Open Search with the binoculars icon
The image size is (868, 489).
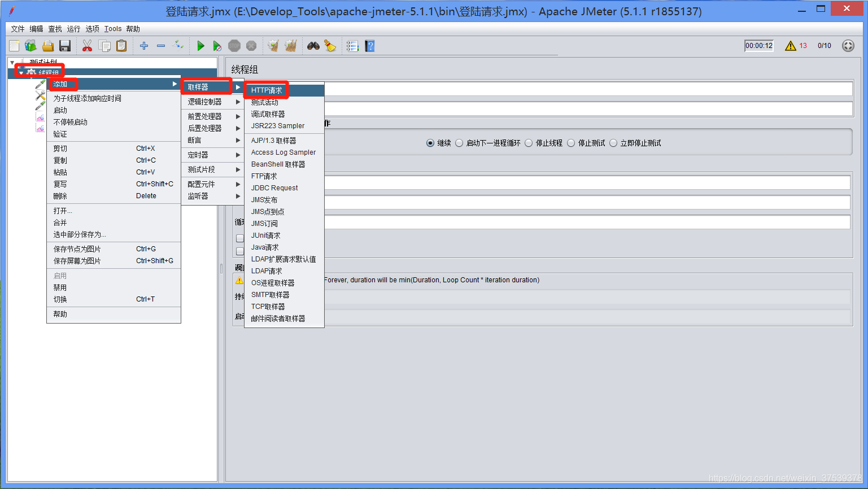[x=313, y=46]
